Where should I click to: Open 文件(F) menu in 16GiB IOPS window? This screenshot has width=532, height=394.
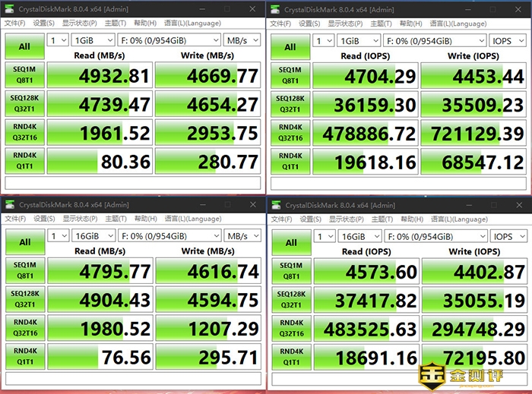(x=281, y=219)
